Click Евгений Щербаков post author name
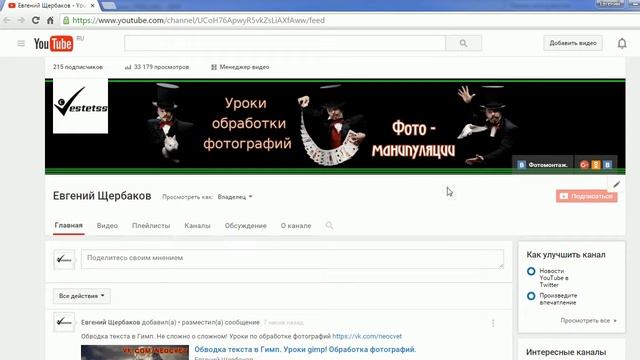The height and width of the screenshot is (360, 640). [111, 322]
